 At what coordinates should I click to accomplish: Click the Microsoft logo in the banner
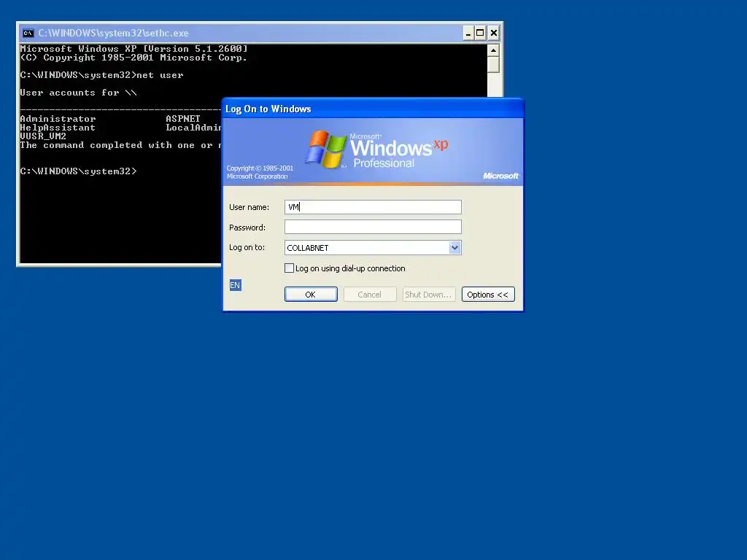pyautogui.click(x=500, y=176)
